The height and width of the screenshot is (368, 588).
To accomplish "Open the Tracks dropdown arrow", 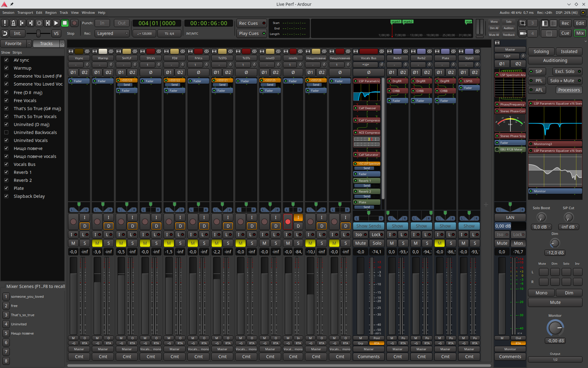I will tap(62, 44).
